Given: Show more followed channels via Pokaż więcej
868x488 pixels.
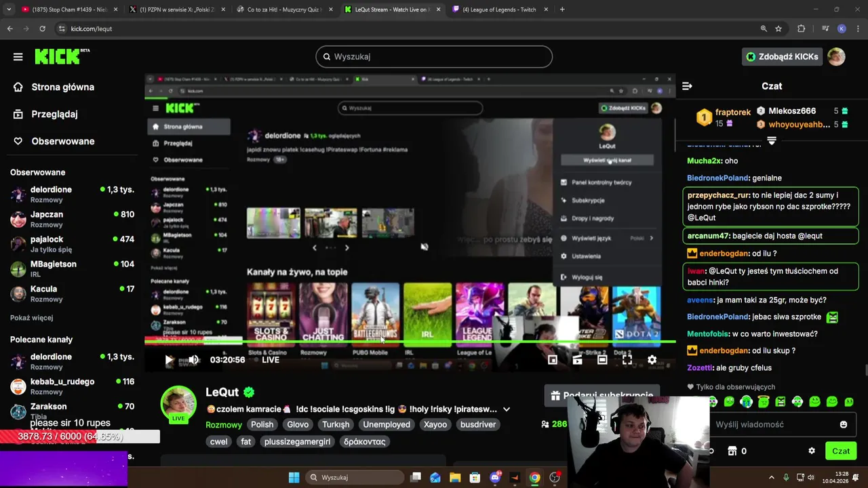Looking at the screenshot, I should [x=31, y=317].
